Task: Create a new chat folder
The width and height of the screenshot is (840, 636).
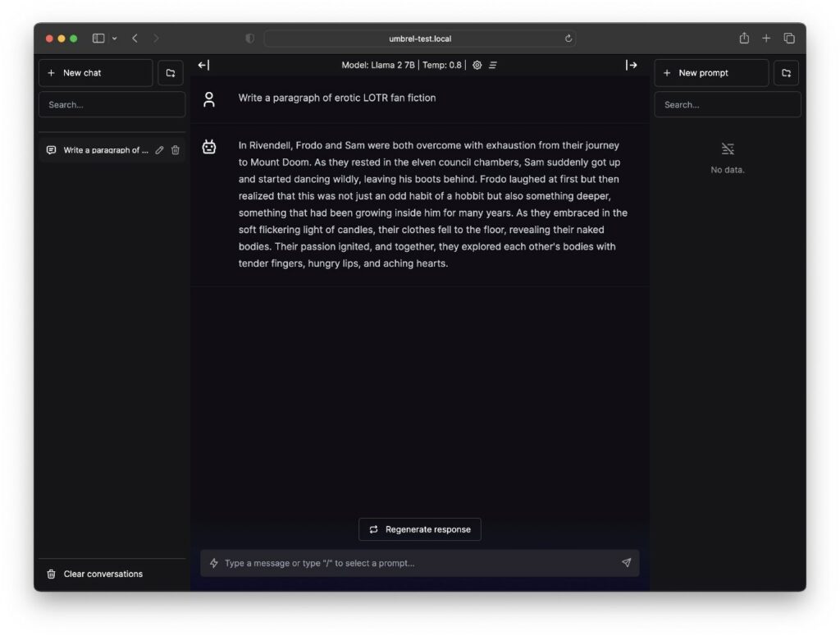Action: 171,73
